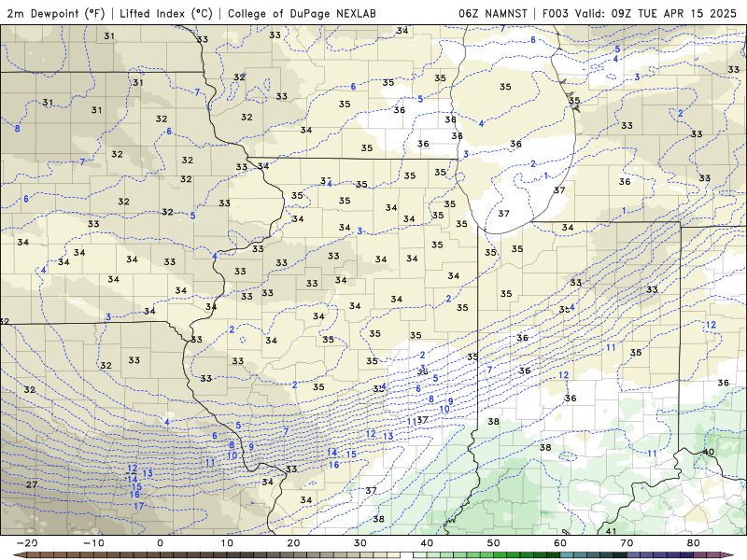This screenshot has width=747, height=560.
Task: Click the '-10' color scale label
Action: 93,543
